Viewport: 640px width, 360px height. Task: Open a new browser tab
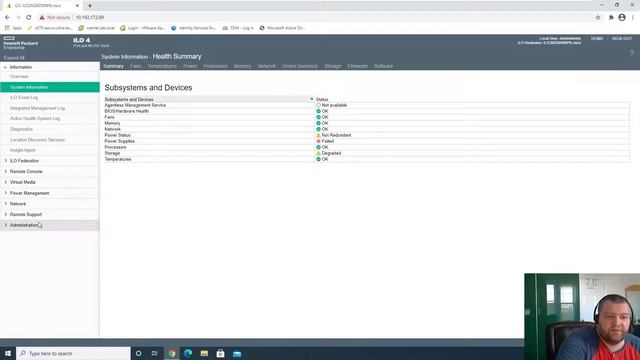90,6
